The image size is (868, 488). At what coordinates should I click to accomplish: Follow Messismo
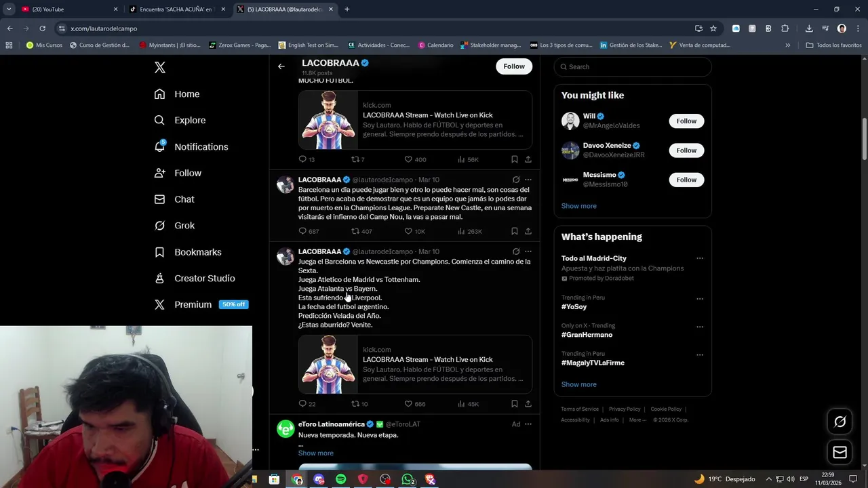click(686, 180)
